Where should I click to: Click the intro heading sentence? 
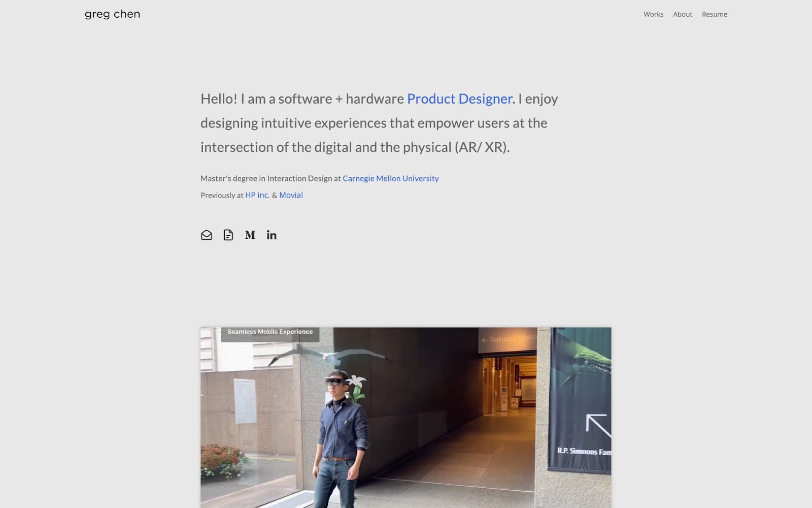[x=379, y=122]
